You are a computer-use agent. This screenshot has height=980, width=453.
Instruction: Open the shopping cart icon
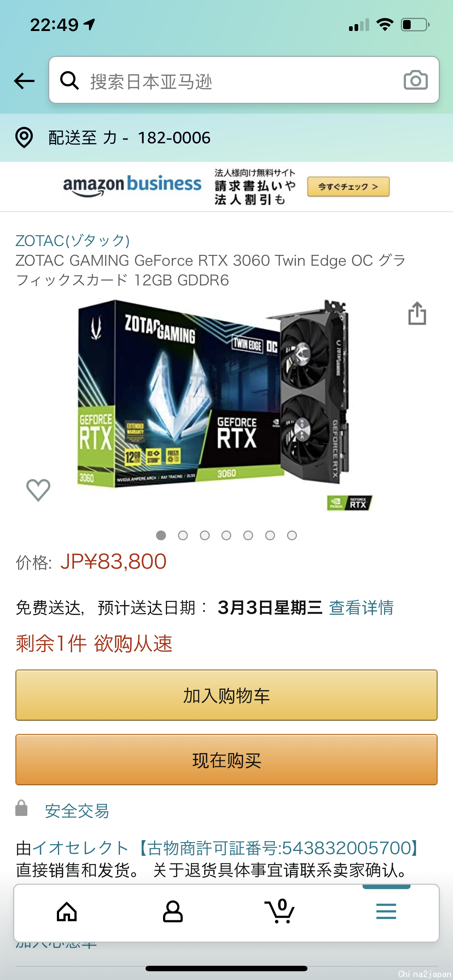pos(280,911)
